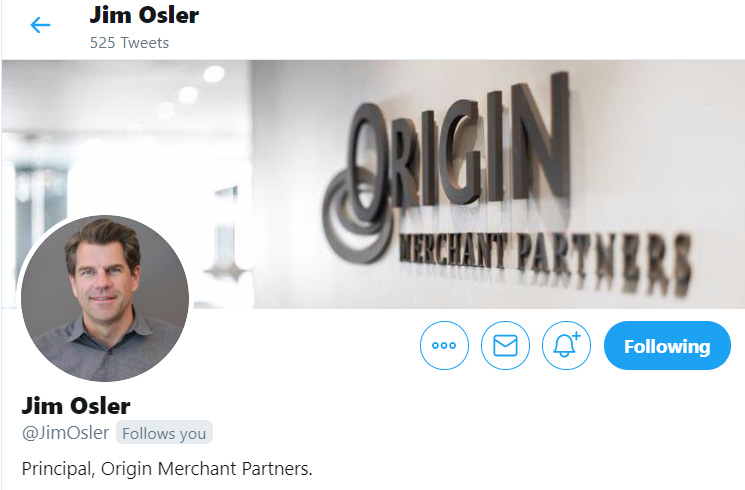Click the Follows you badge
Screen dimensions: 745x490
pos(164,433)
